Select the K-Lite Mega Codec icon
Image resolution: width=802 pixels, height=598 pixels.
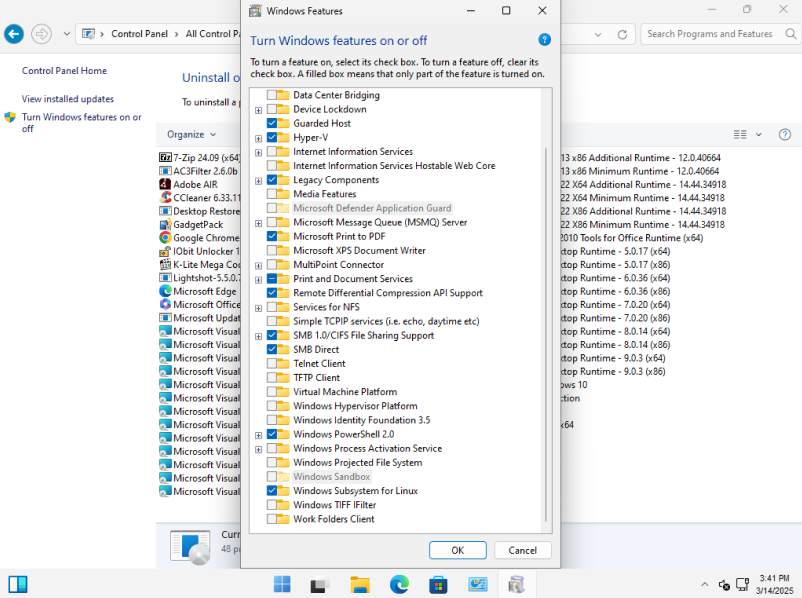pos(165,264)
